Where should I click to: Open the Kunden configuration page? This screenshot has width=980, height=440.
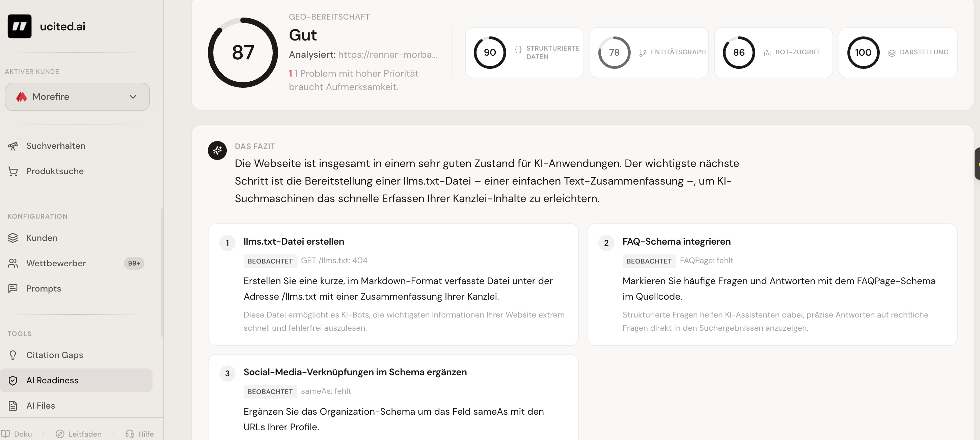[x=76, y=238]
